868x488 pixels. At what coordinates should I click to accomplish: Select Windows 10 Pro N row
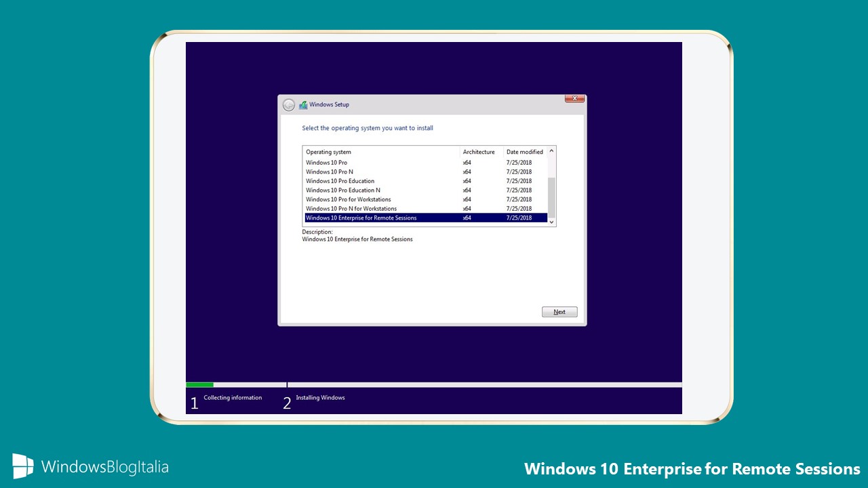coord(425,172)
